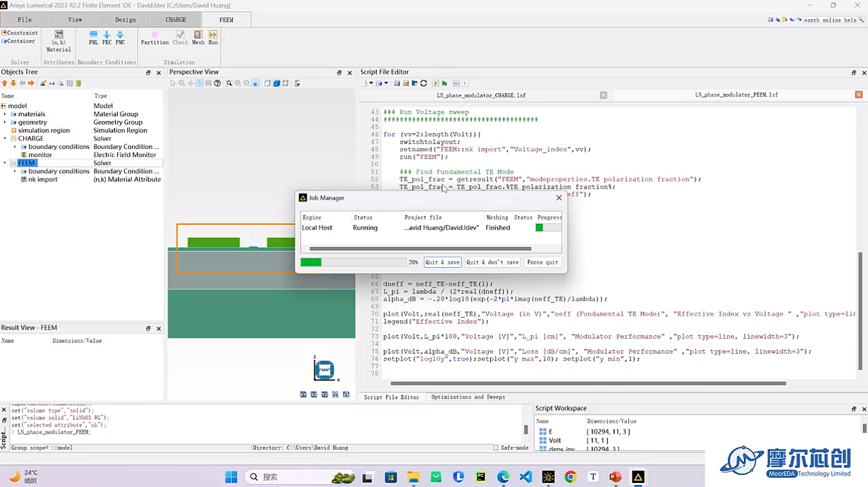868x487 pixels.
Task: Switch to Optimizations and Sweeps tab
Action: click(468, 397)
